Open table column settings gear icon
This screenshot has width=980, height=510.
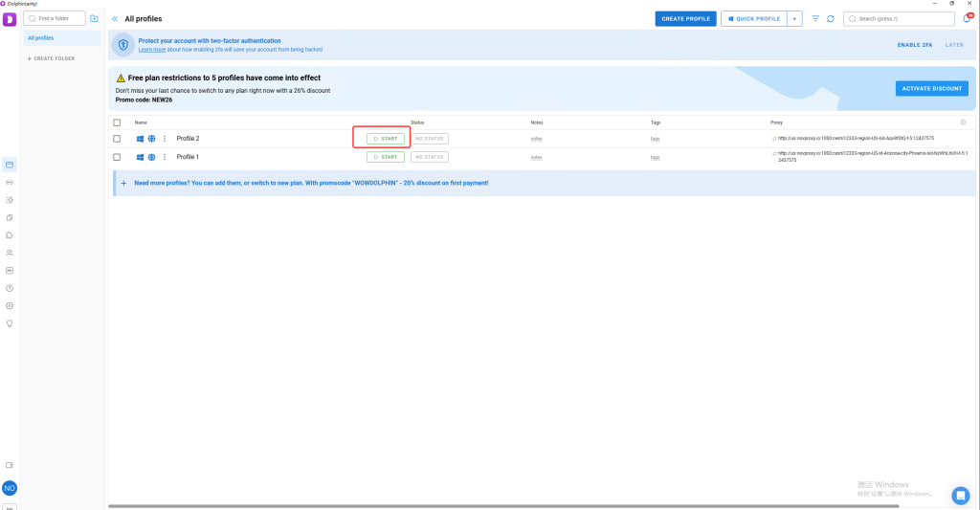click(963, 122)
